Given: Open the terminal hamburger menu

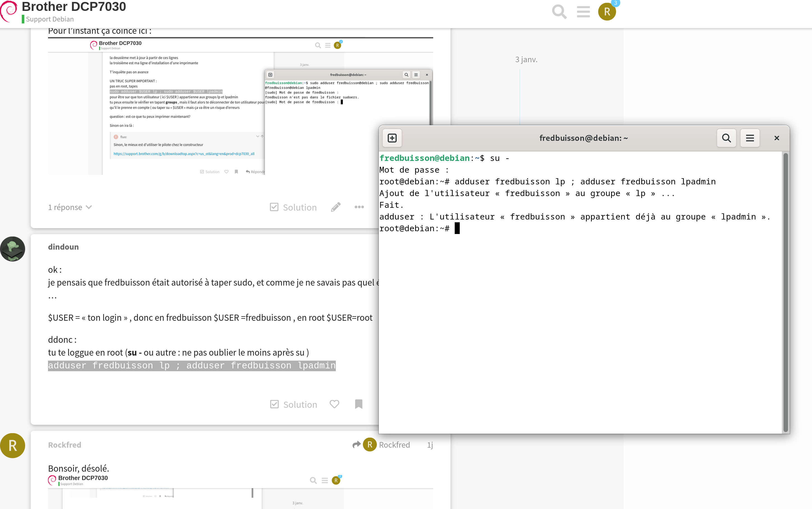Looking at the screenshot, I should tap(750, 138).
